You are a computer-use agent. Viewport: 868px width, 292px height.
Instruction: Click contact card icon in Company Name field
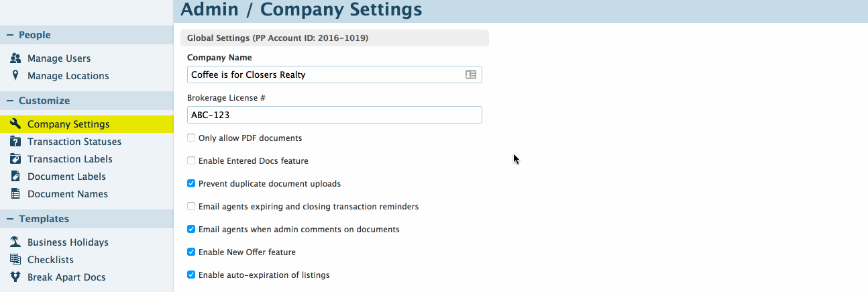pyautogui.click(x=471, y=75)
